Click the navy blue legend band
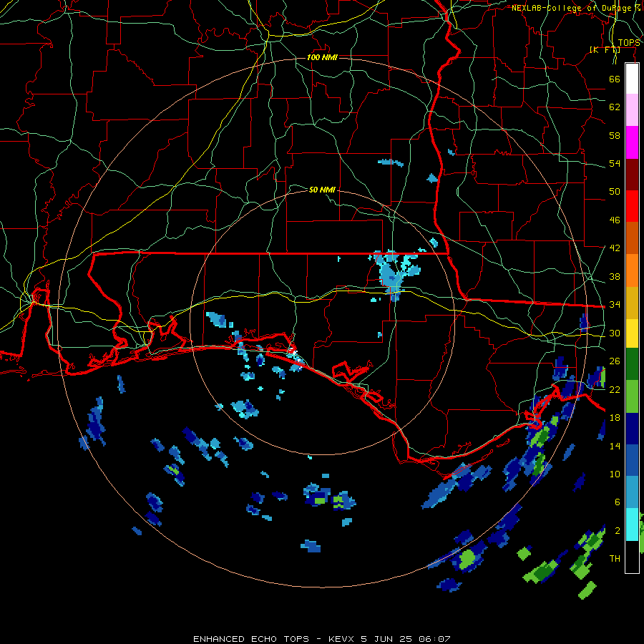This screenshot has height=644, width=644. click(632, 429)
